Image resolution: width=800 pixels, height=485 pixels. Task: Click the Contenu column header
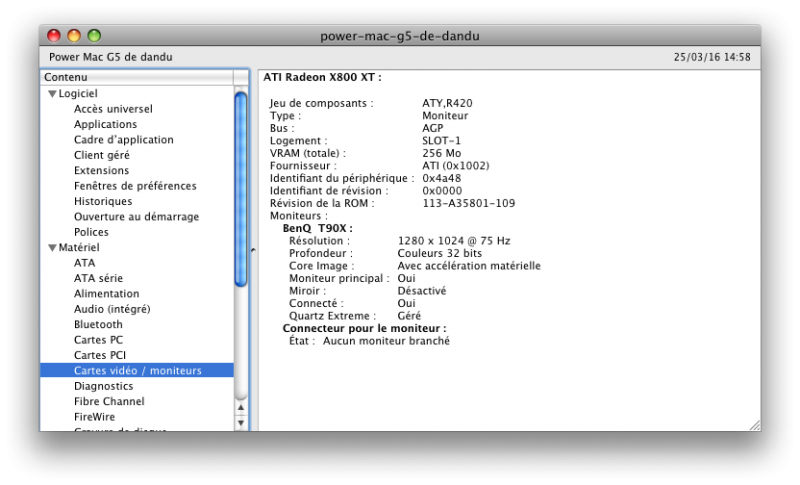[137, 77]
